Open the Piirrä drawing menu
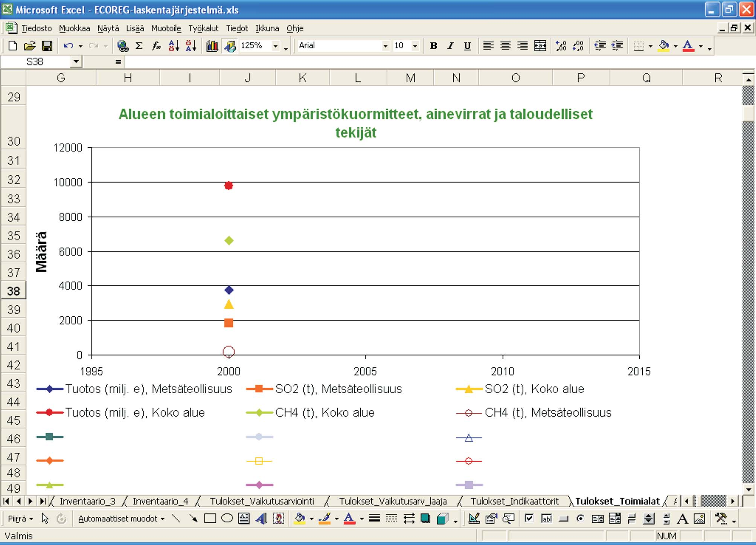Viewport: 756px width, 545px height. [20, 519]
